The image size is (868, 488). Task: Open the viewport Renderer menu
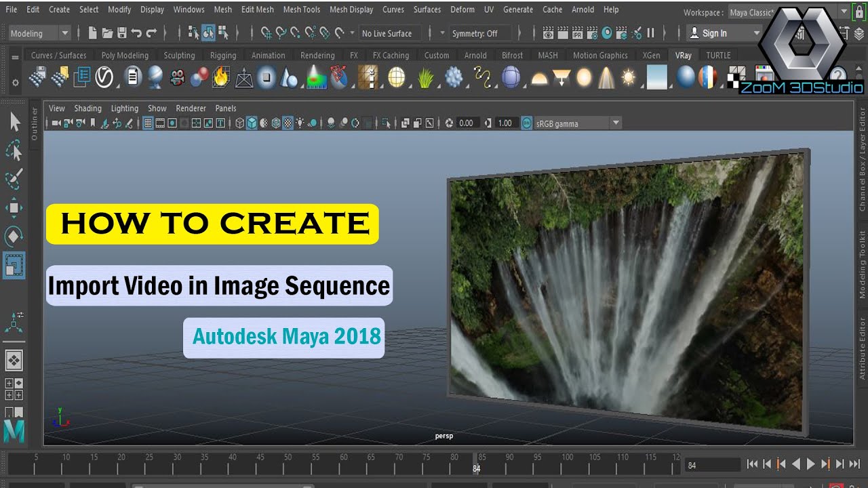[x=191, y=108]
